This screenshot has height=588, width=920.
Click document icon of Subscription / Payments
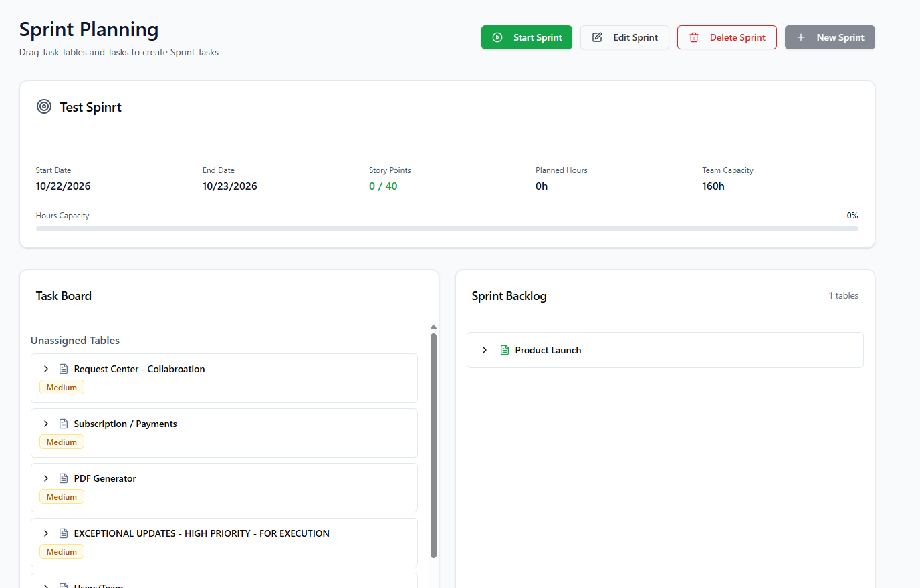(64, 424)
